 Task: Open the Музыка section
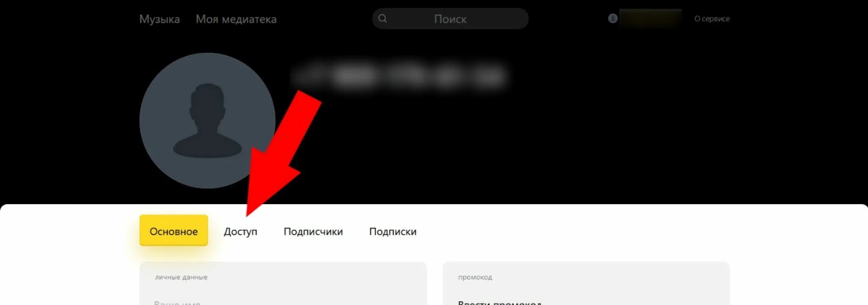click(159, 19)
